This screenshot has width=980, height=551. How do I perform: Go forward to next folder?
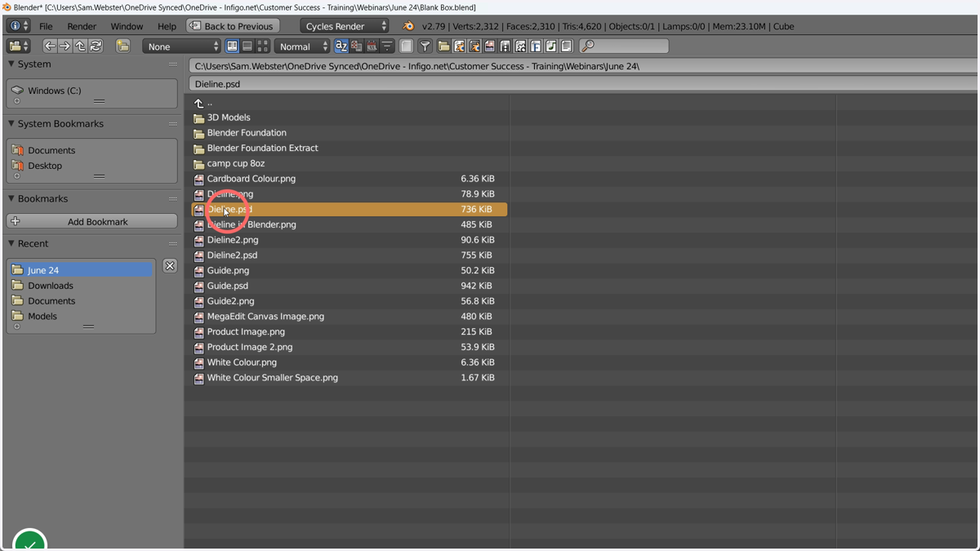coord(65,47)
